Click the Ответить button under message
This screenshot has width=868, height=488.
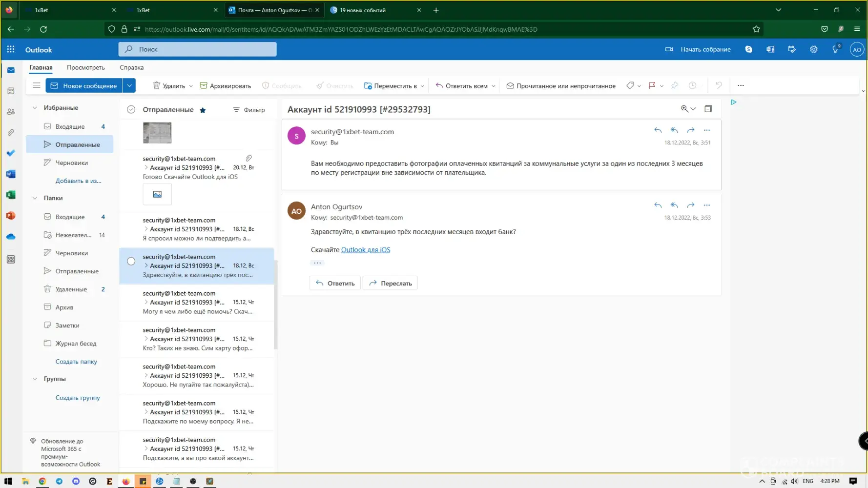coord(335,283)
